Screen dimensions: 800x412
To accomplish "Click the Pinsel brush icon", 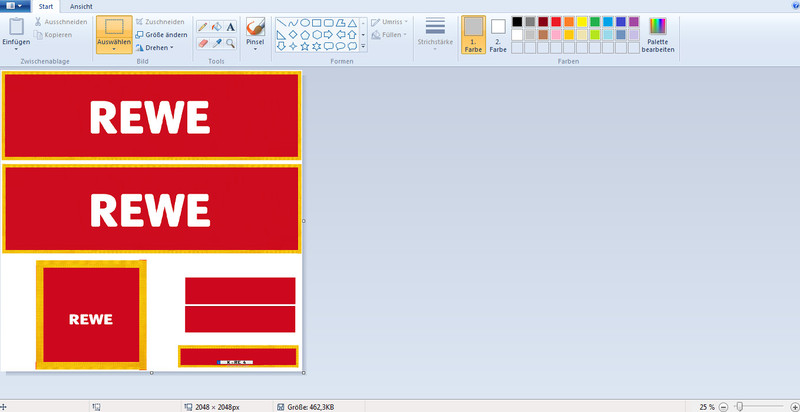I will [x=255, y=27].
